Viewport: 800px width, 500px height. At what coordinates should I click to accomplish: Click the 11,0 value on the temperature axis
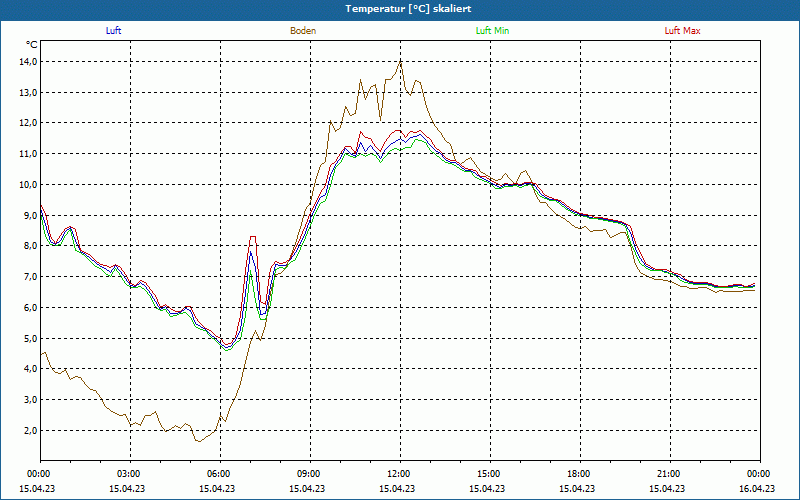[29, 154]
